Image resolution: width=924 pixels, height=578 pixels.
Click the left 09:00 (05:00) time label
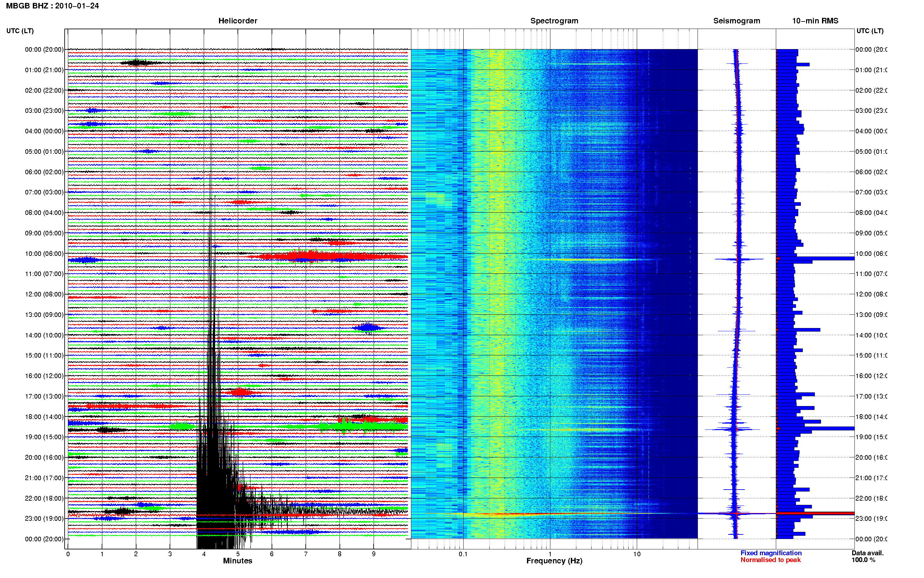click(x=44, y=233)
